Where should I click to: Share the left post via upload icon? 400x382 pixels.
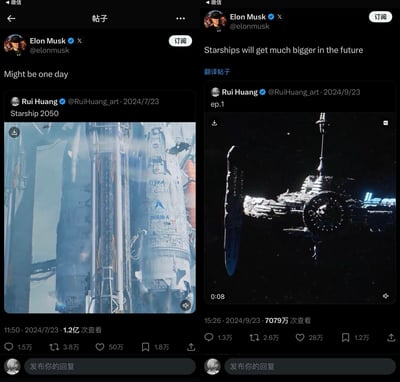(191, 347)
